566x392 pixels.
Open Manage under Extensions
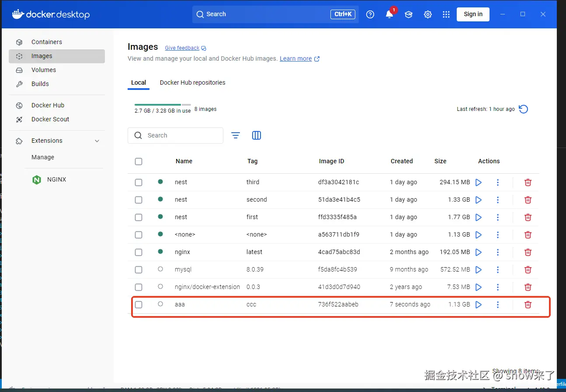click(x=43, y=158)
